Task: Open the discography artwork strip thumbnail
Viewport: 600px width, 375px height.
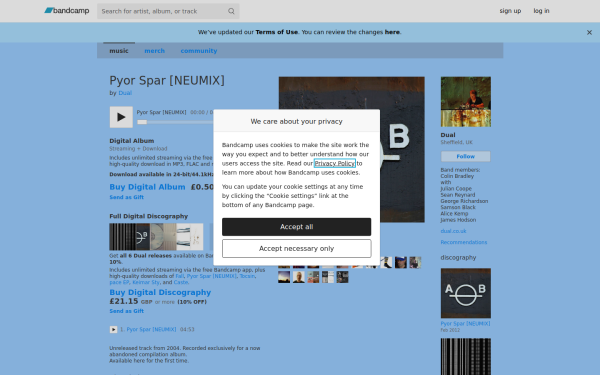Action: [156, 236]
